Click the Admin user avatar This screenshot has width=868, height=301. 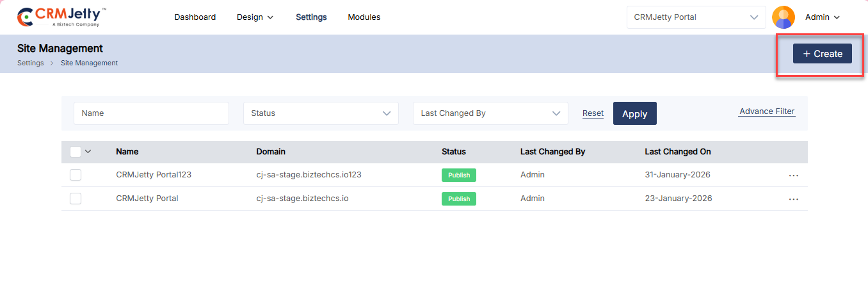point(783,17)
